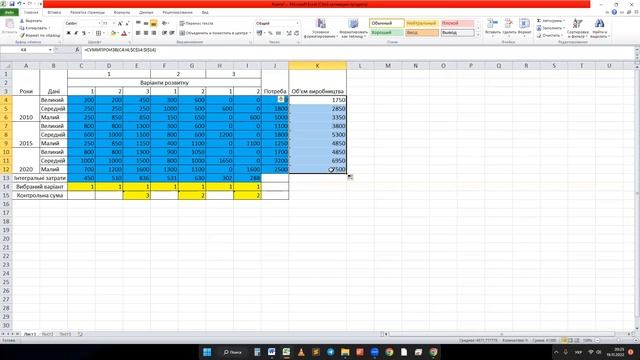Apply the Хороший green cell style
The width and height of the screenshot is (640, 360).
(387, 33)
